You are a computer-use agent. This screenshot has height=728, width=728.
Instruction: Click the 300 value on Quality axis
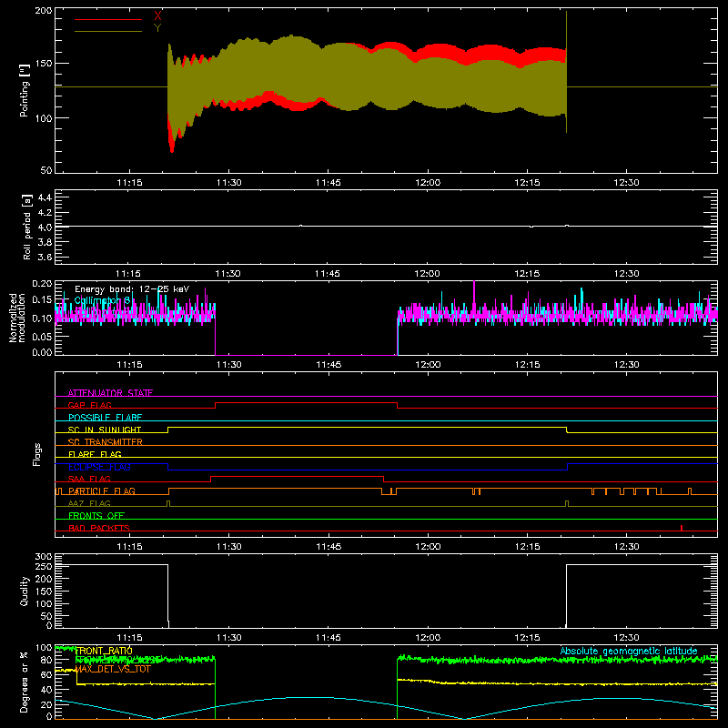point(44,557)
